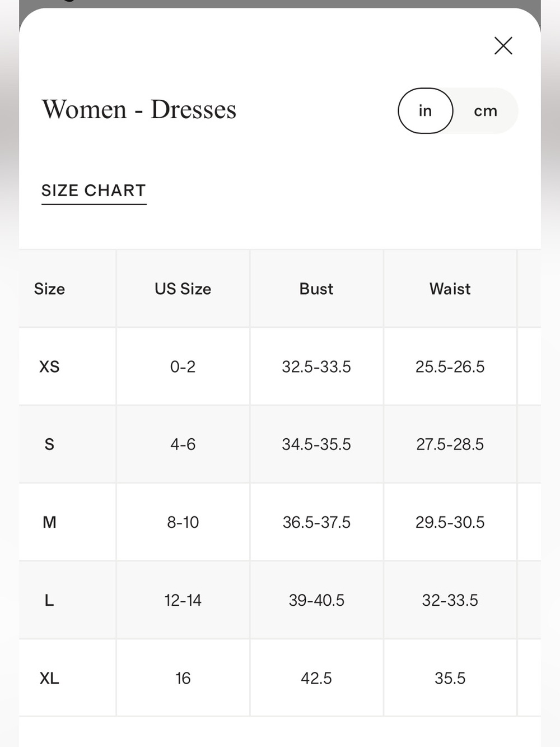Select the S size row label

[49, 444]
